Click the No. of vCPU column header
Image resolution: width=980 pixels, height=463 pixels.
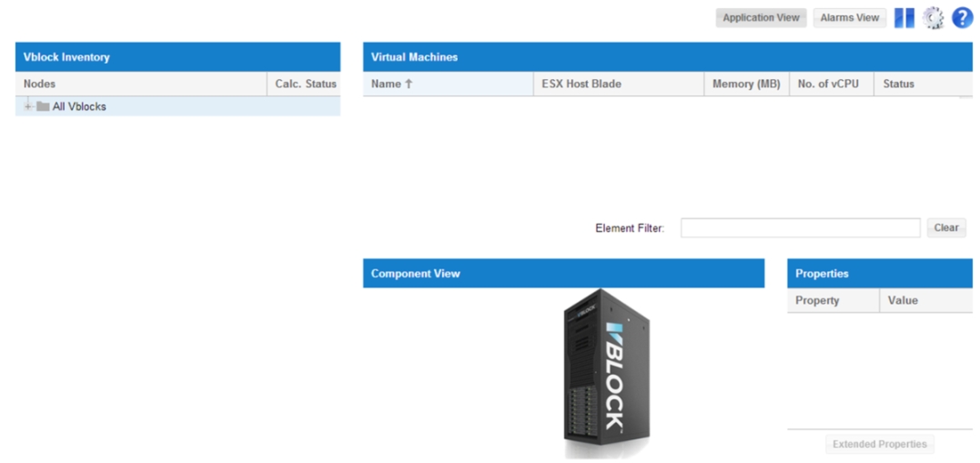point(832,84)
